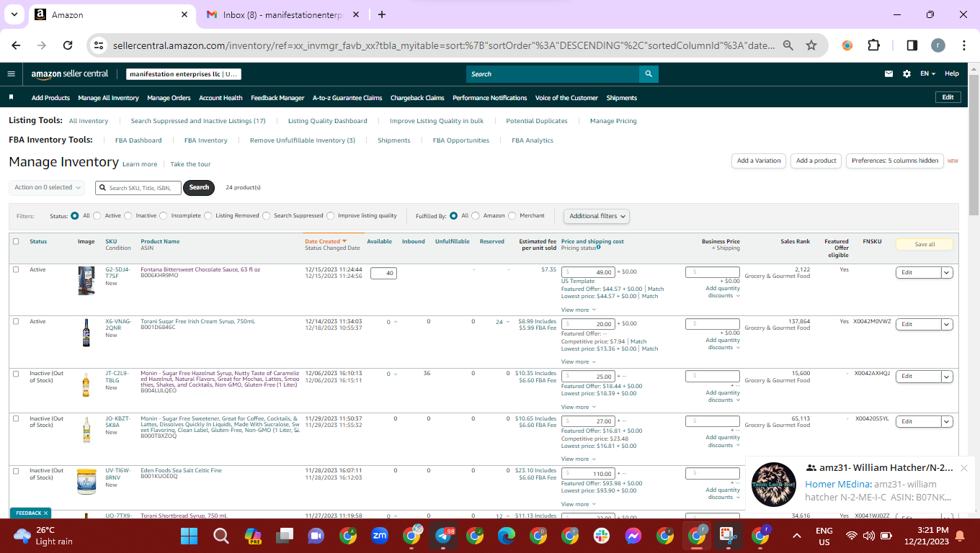Tick the checkbox for Fontana Chocolate Sauce row
This screenshot has width=980, height=553.
(16, 269)
